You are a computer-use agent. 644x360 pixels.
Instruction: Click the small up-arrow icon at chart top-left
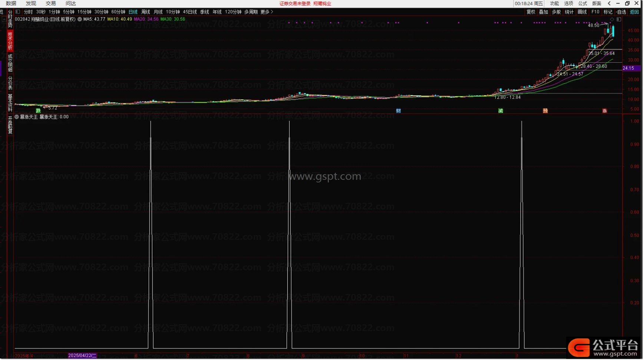4,19
